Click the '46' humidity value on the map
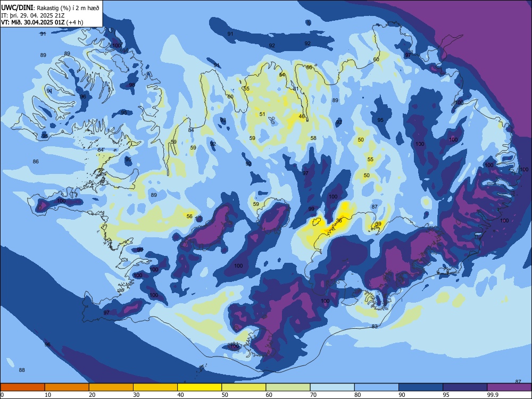Viewport: 532px width, 399px height. point(302,117)
